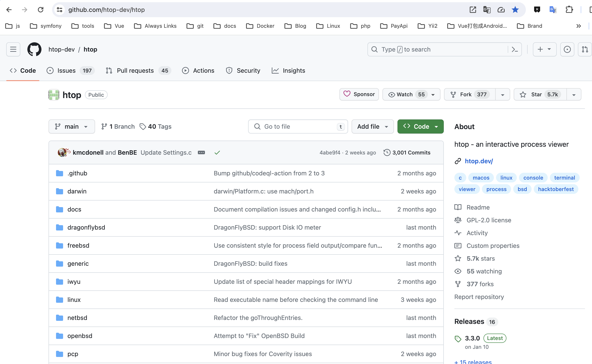Click the hacktoberfest topic tag

(x=556, y=189)
